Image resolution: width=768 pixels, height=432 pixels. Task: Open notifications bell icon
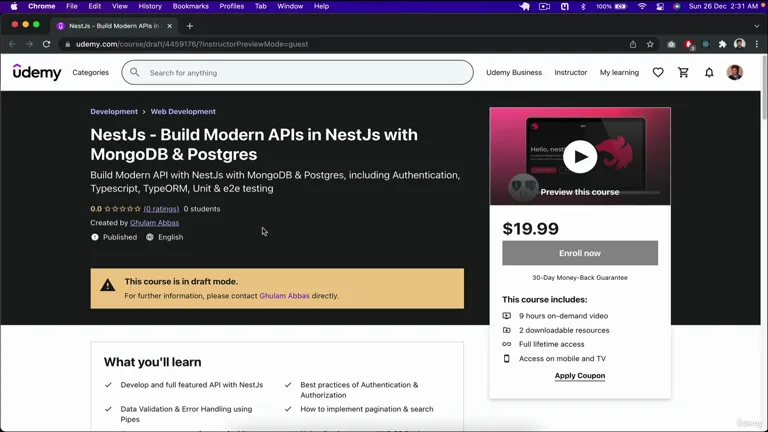point(709,72)
